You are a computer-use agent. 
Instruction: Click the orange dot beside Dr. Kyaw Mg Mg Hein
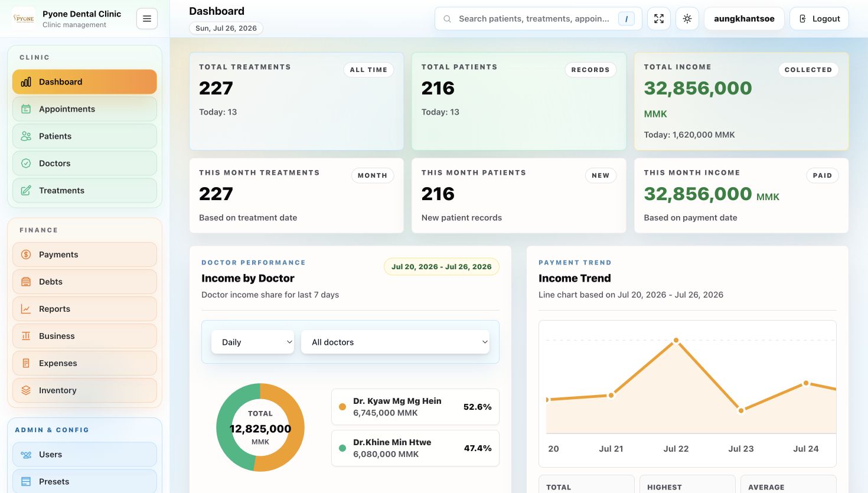coord(342,407)
